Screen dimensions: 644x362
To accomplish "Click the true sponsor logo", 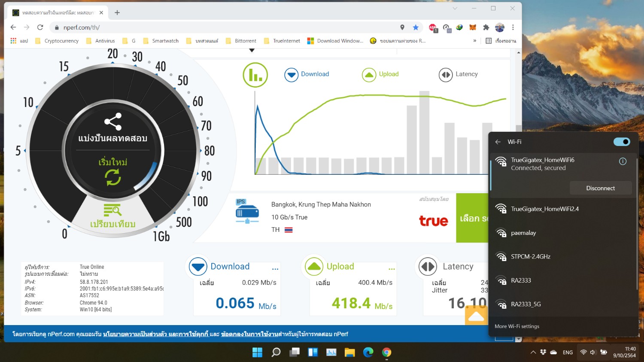I will point(433,221).
